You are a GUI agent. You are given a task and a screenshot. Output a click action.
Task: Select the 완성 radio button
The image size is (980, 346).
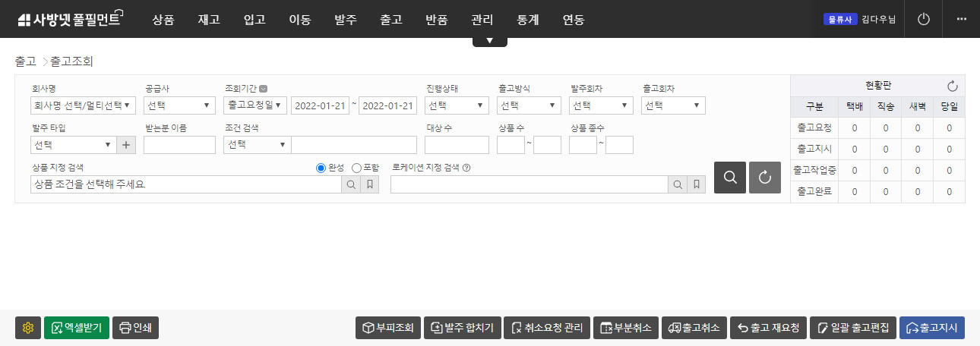pyautogui.click(x=321, y=168)
